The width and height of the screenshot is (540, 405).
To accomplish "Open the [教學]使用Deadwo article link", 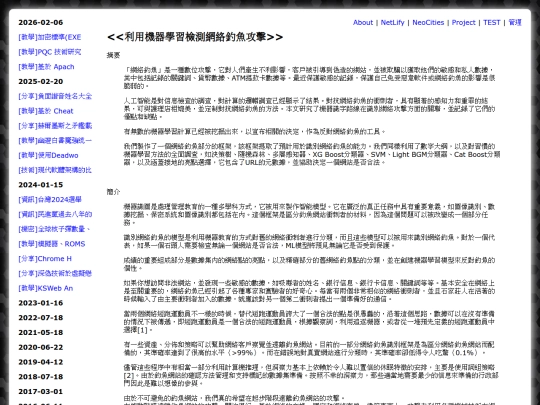I will pos(48,155).
